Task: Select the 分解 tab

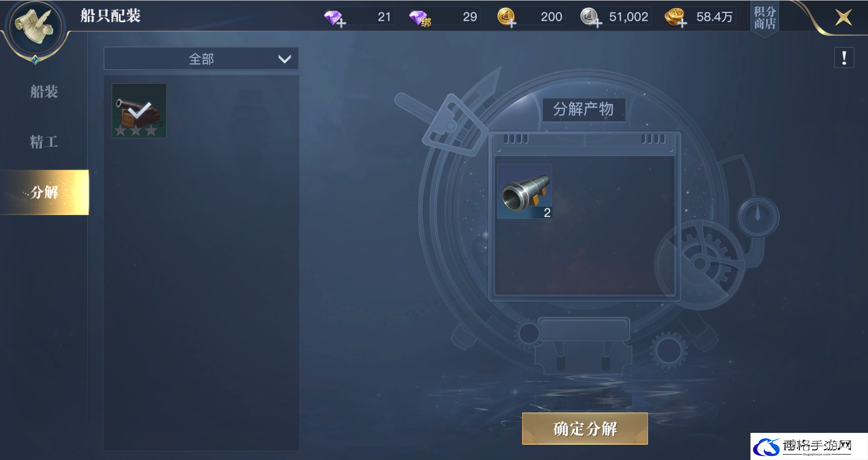Action: click(x=44, y=192)
